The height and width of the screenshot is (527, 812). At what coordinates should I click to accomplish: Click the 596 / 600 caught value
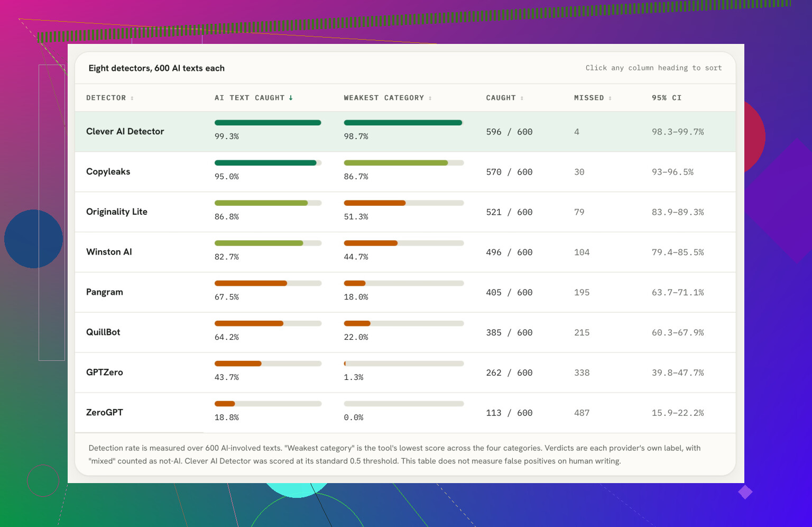pos(509,132)
